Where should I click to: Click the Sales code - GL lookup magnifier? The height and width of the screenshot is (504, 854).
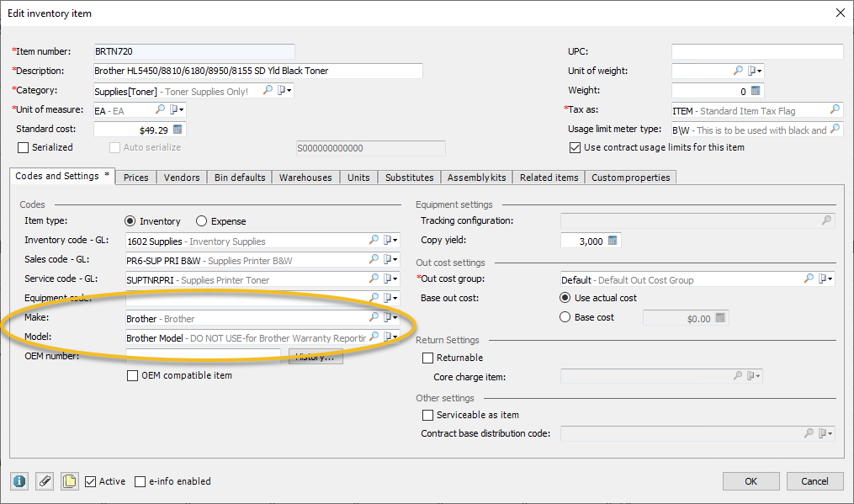click(x=374, y=259)
